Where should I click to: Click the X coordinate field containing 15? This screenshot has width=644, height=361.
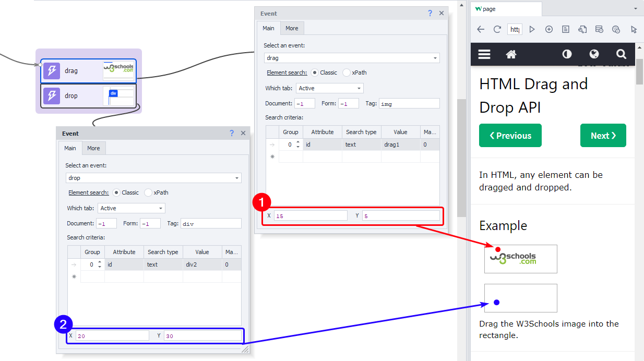pyautogui.click(x=310, y=215)
